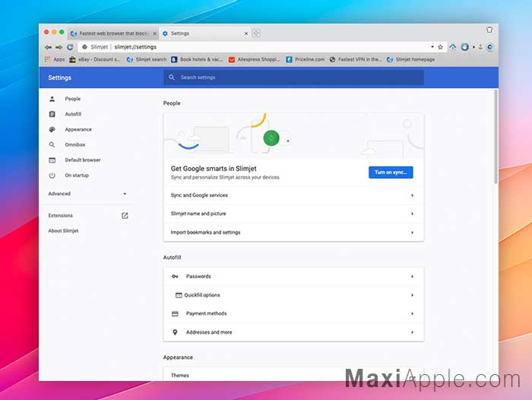This screenshot has height=400, width=532.
Task: Select People in the settings sidebar
Action: 73,99
